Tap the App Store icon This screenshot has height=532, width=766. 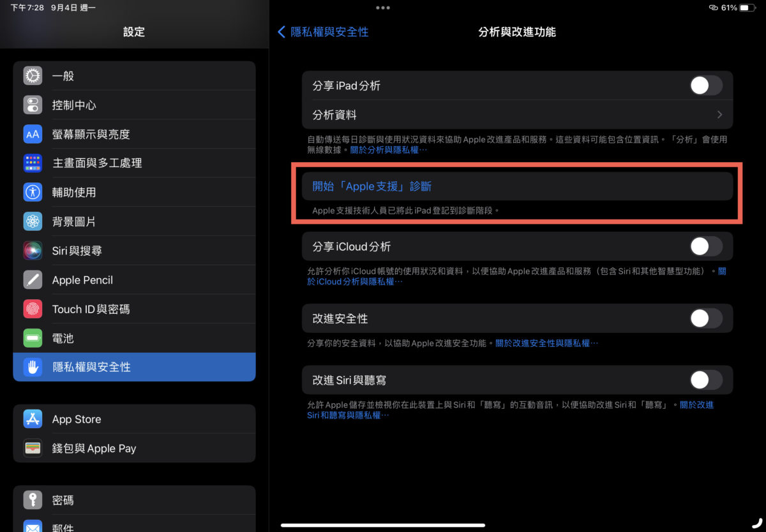33,419
